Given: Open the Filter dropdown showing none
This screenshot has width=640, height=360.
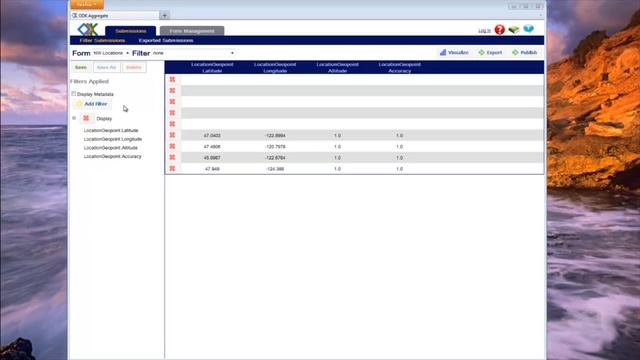Looking at the screenshot, I should (x=193, y=53).
